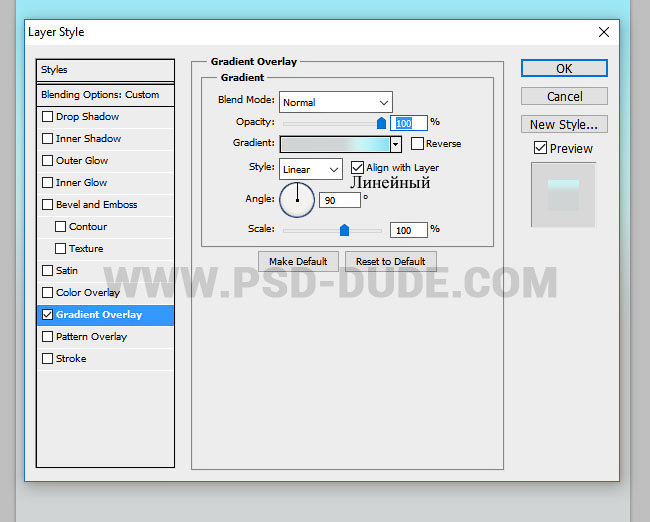Select the Gradient Overlay row label
Image resolution: width=650 pixels, height=522 pixels.
click(x=99, y=314)
